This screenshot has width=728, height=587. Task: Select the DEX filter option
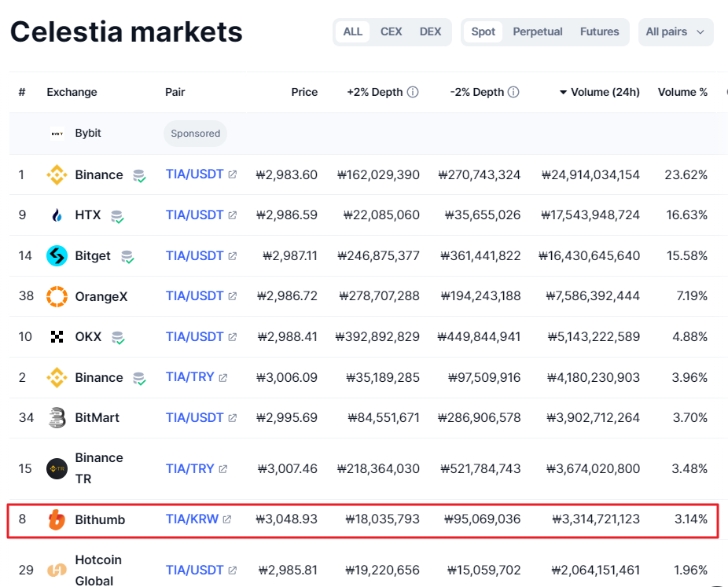[430, 31]
